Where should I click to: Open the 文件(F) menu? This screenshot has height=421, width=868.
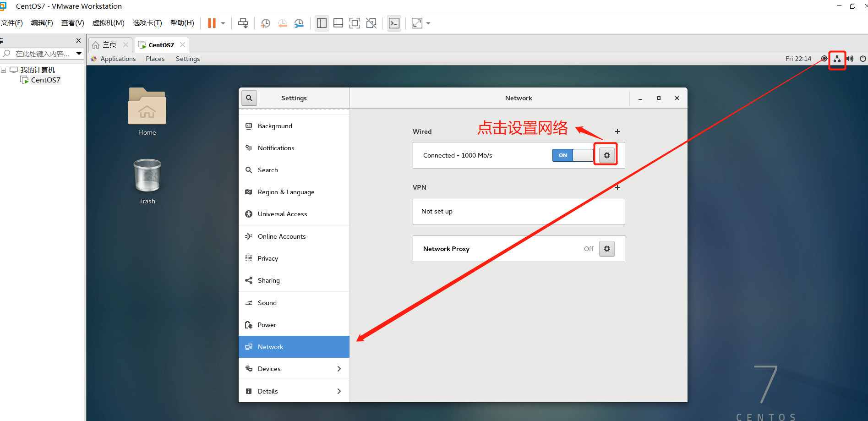[11, 23]
